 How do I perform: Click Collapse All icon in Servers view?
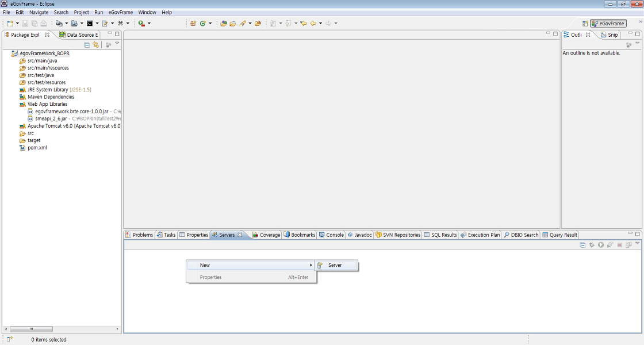click(582, 245)
